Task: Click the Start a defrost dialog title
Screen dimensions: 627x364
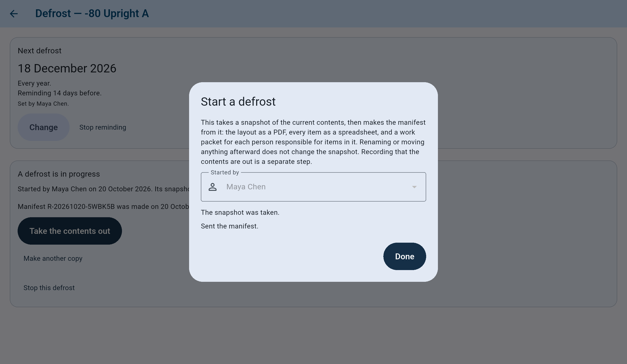Action: [x=238, y=102]
